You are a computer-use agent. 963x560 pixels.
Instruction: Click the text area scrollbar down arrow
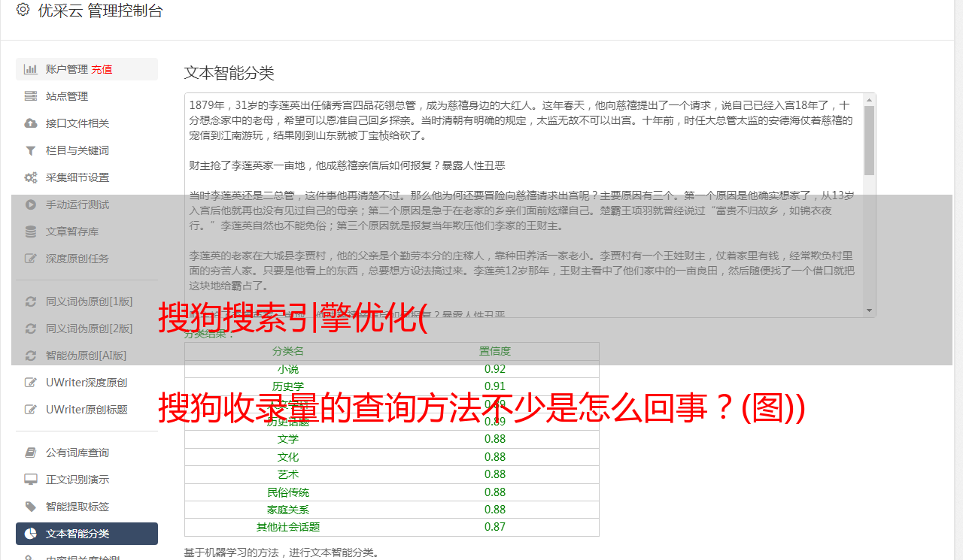869,310
